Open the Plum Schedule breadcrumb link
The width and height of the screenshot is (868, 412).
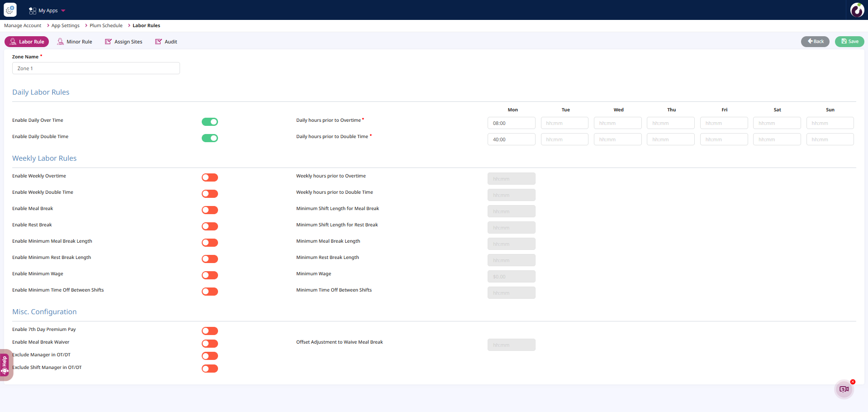click(x=106, y=26)
